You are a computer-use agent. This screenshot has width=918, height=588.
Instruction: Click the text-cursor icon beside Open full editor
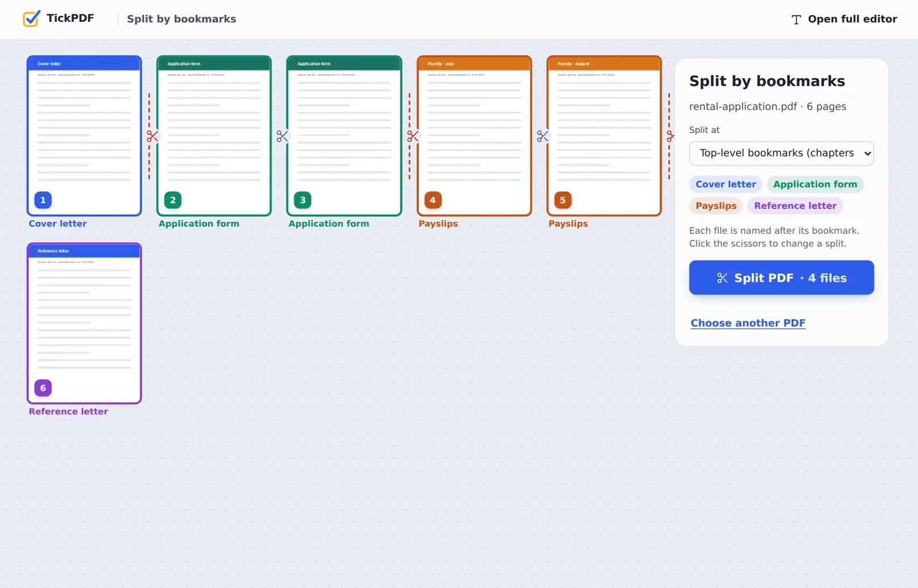[x=796, y=20]
